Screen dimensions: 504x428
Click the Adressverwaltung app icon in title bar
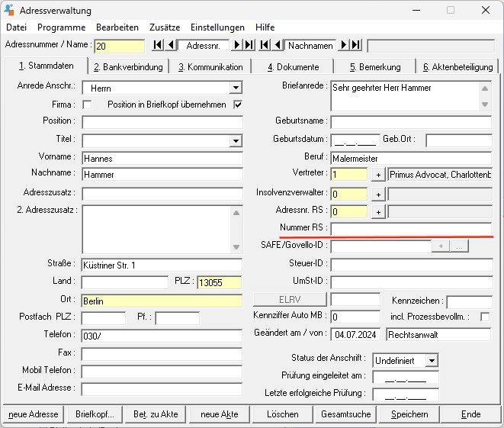(9, 10)
